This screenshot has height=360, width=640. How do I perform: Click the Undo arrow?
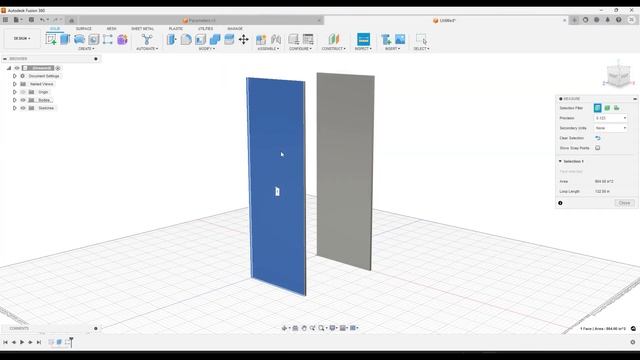42,20
